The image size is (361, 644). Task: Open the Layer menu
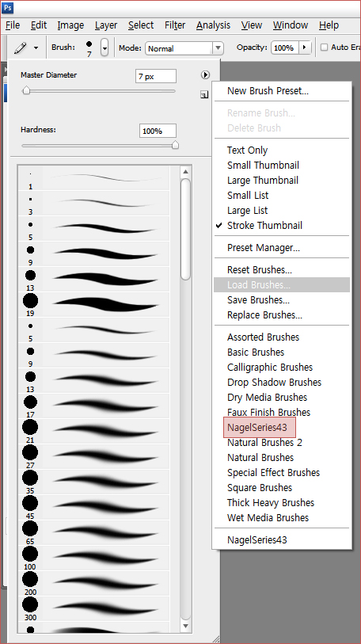click(106, 25)
